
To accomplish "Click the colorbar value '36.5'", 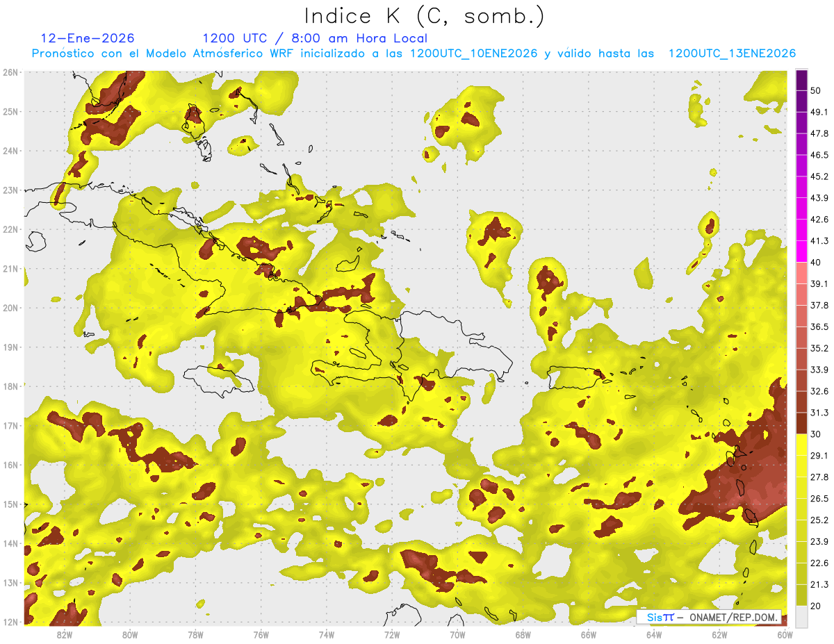I will click(819, 327).
